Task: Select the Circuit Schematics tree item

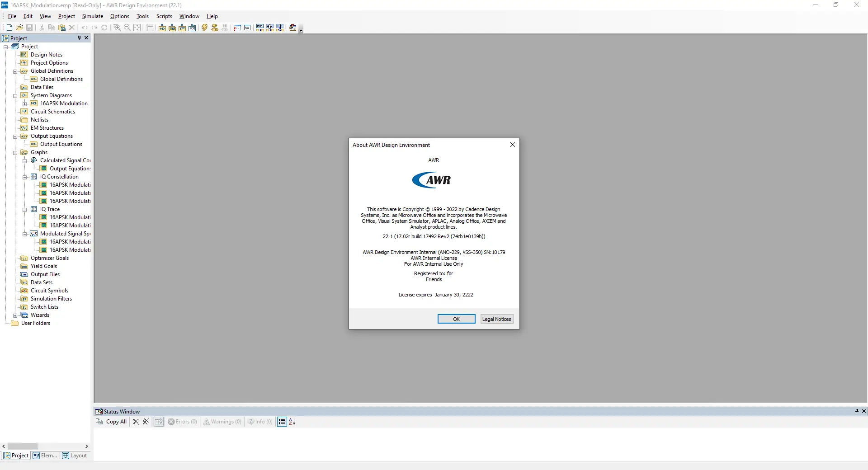Action: tap(52, 112)
